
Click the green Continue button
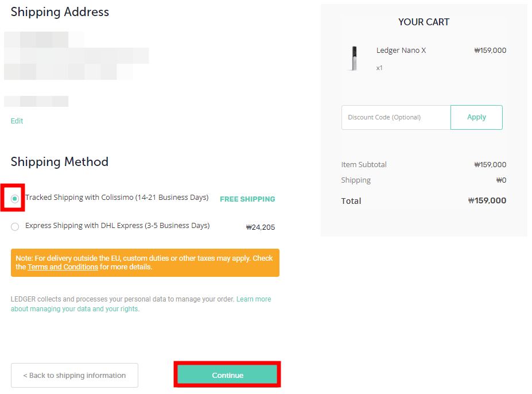227,375
